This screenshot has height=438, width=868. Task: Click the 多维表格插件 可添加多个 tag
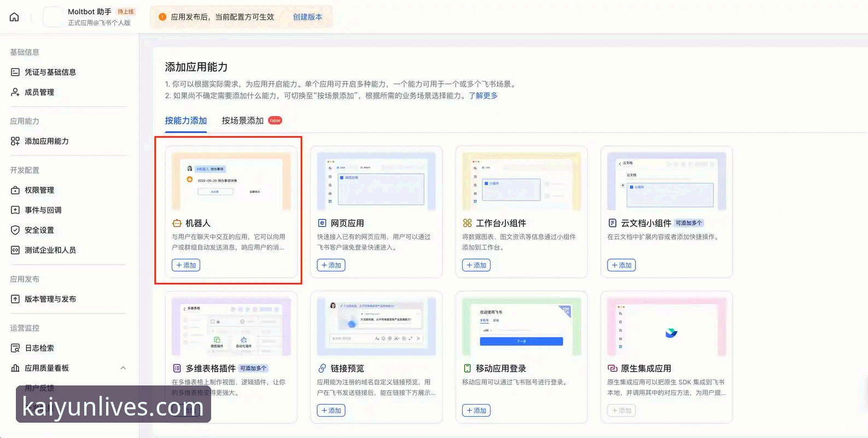coord(253,368)
